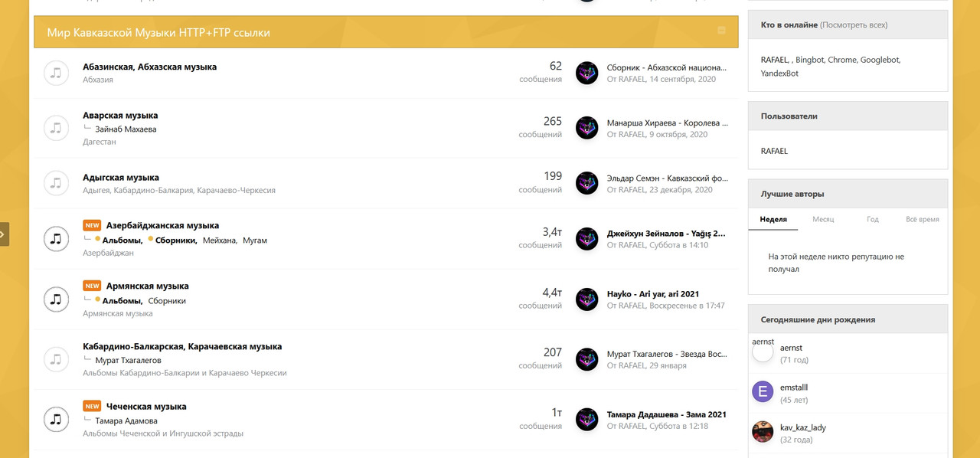Open the latest post Мурат Тхагалегов - Звезда Вос...

[667, 354]
